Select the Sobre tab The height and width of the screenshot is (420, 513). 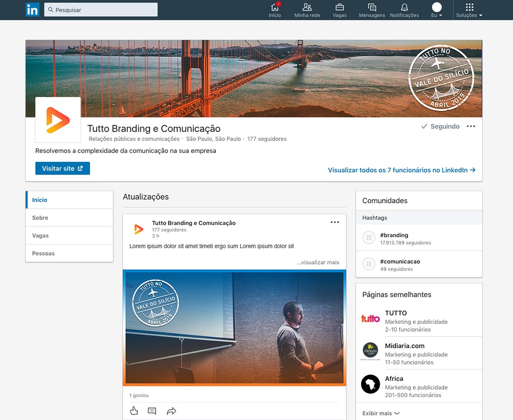pyautogui.click(x=69, y=217)
